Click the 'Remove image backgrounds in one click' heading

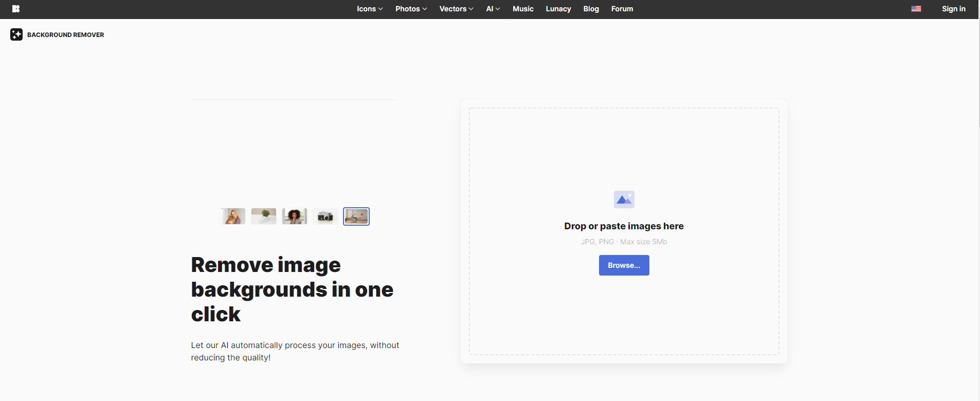coord(292,289)
